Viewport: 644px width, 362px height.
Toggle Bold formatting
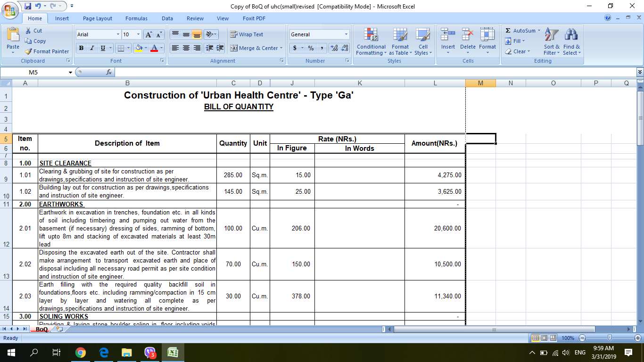pos(81,48)
